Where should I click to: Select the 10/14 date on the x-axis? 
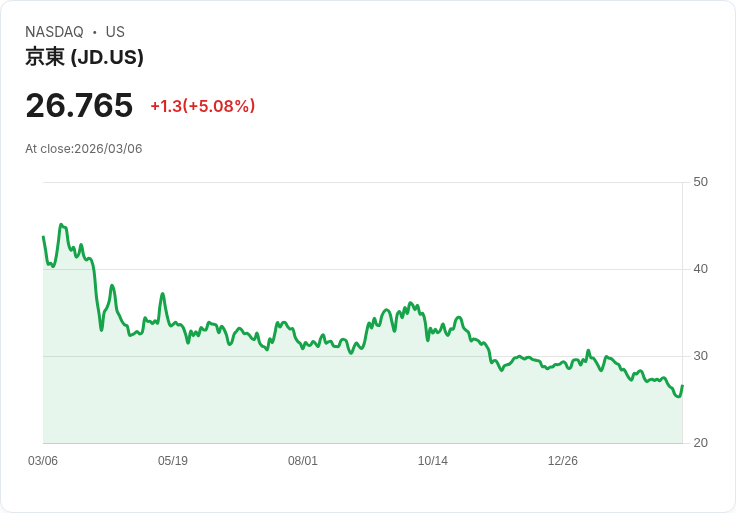(433, 461)
